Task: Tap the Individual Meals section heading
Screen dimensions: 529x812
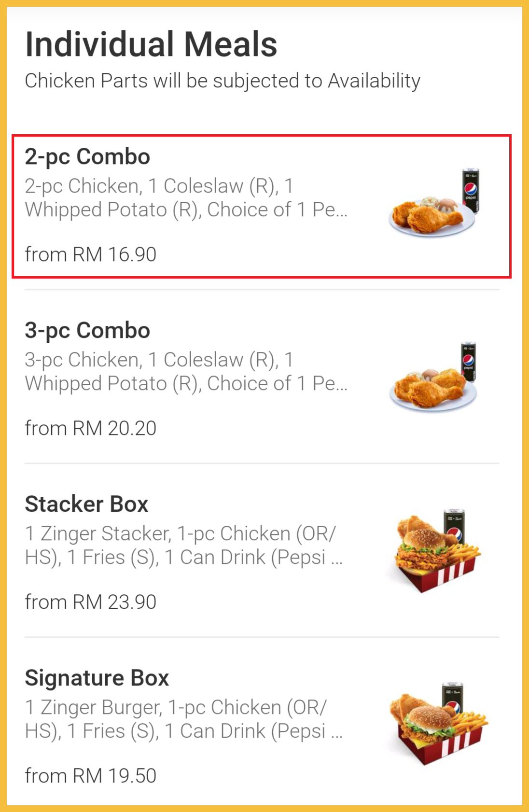Action: [x=151, y=44]
